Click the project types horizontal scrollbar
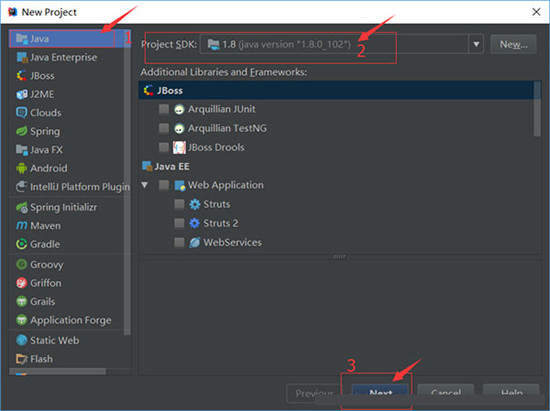The width and height of the screenshot is (550, 411). (58, 371)
